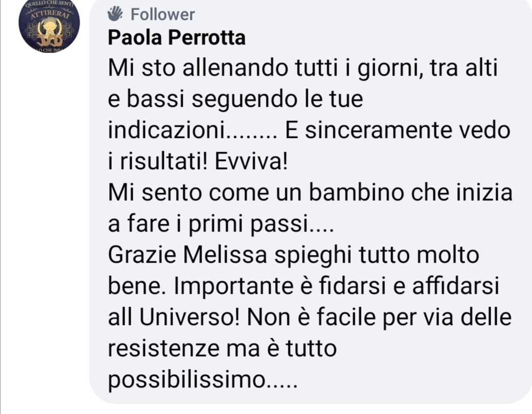Click the phrase 'e bassi seguendo' in comment
The height and width of the screenshot is (414, 532).
tap(197, 100)
